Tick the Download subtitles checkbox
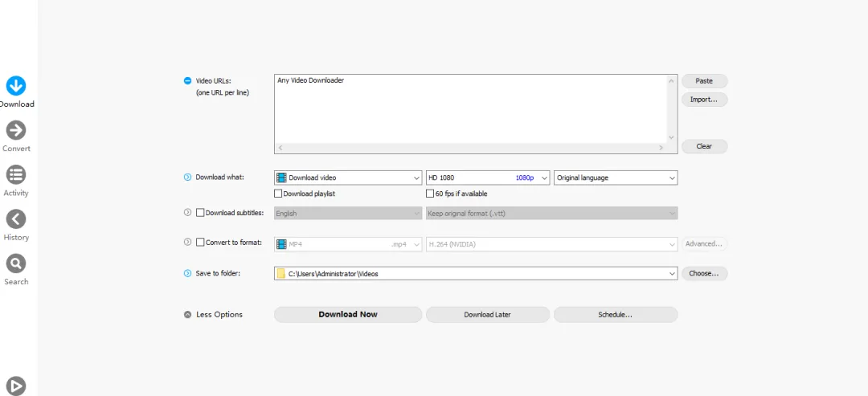The height and width of the screenshot is (396, 868). tap(200, 213)
